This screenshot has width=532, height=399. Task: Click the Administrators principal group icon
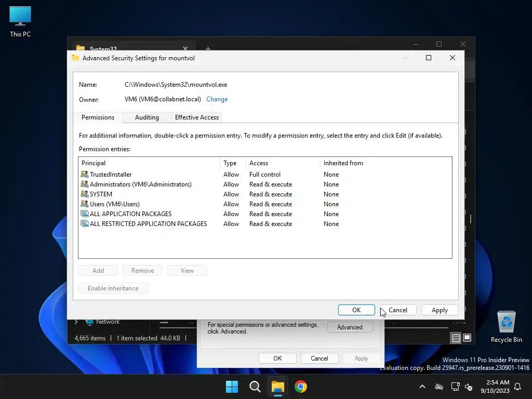click(x=85, y=184)
